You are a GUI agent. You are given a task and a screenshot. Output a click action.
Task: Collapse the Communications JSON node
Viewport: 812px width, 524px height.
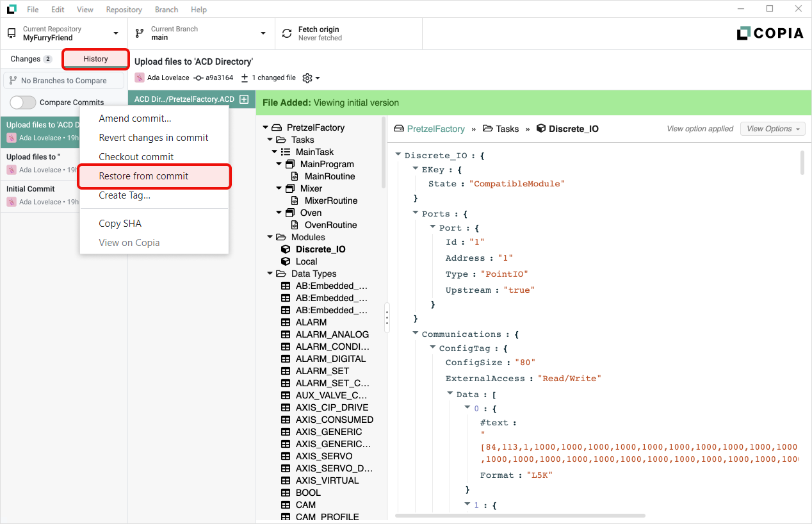coord(416,334)
